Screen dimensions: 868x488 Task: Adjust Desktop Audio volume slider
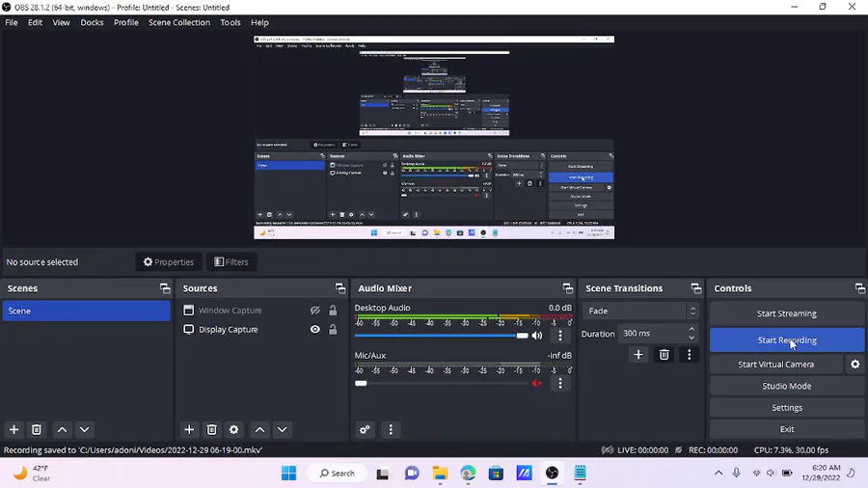tap(441, 336)
